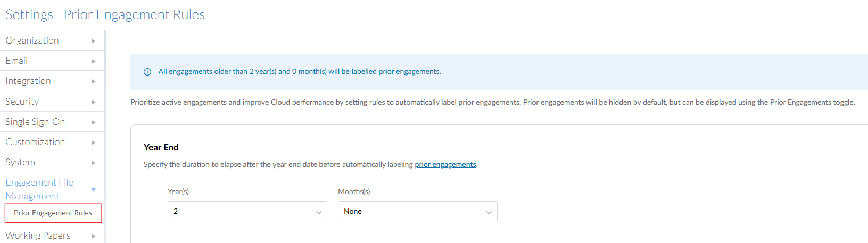Open the Customization settings menu
Image resolution: width=868 pixels, height=243 pixels.
35,142
